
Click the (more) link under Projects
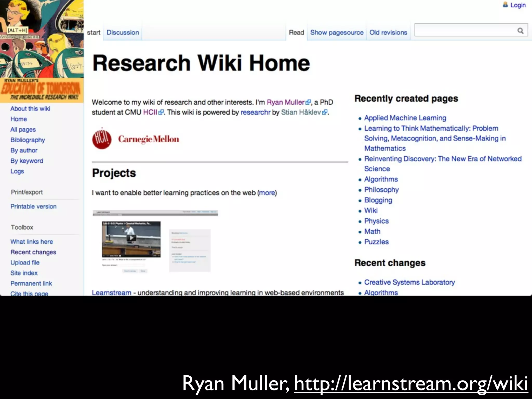pos(267,193)
